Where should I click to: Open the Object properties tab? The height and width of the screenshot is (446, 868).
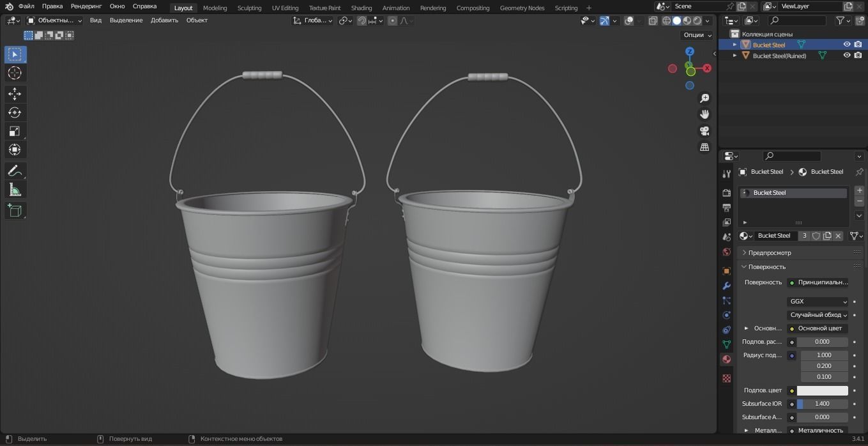pyautogui.click(x=726, y=270)
